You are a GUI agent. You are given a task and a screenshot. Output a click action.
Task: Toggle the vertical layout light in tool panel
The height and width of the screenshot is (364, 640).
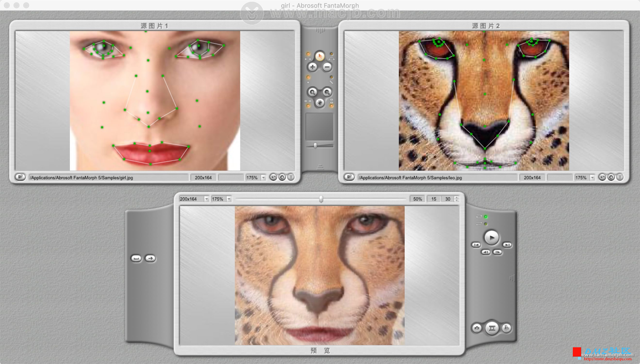tap(331, 106)
